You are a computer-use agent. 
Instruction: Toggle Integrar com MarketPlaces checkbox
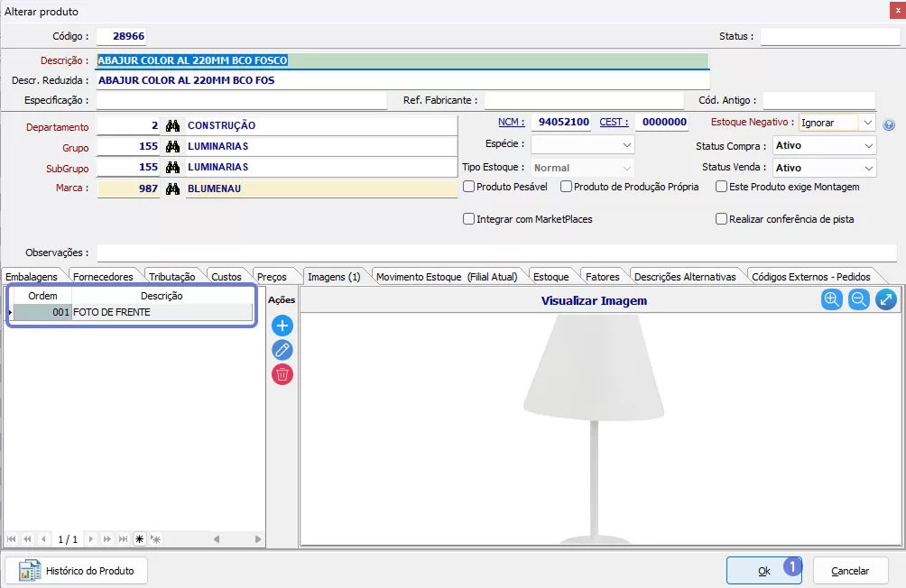pyautogui.click(x=469, y=219)
